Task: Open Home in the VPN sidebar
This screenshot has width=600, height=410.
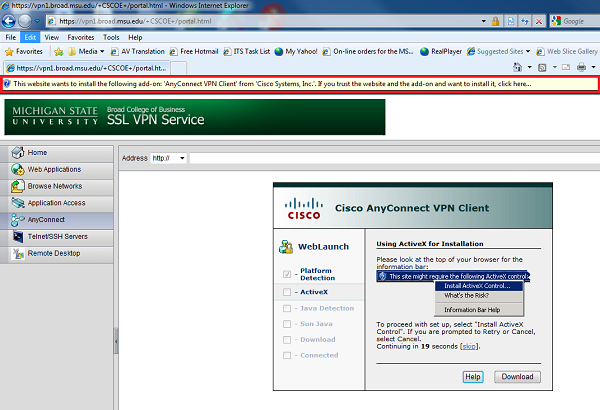Action: pos(57,153)
